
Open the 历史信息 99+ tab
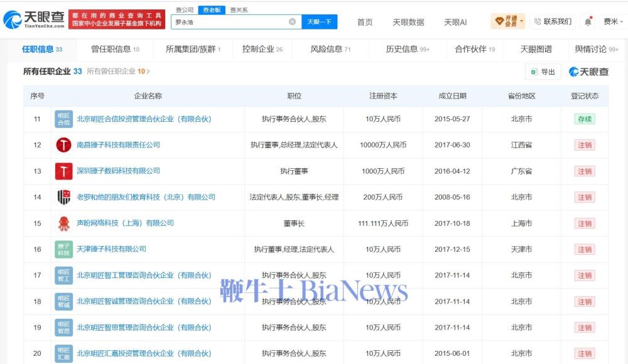(408, 49)
